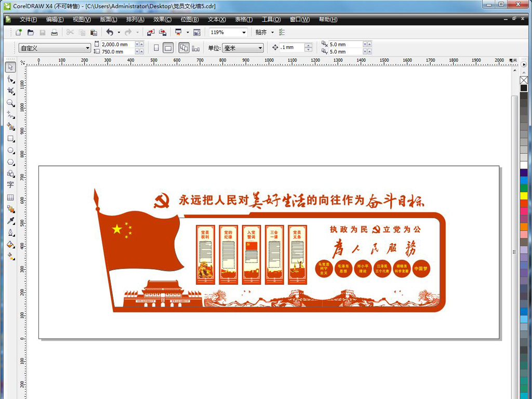
Task: Select the Ellipse tool
Action: point(10,150)
